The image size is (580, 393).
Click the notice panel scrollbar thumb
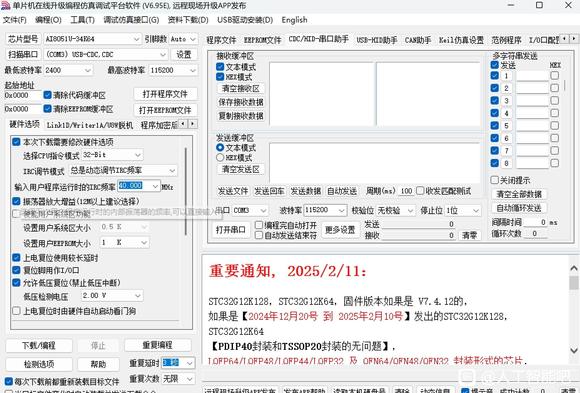pos(574,283)
